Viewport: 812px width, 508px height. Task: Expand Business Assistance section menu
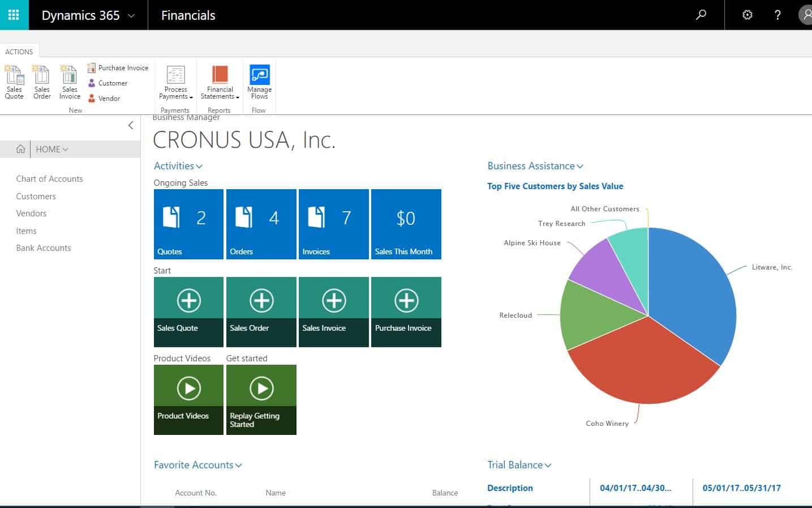[535, 166]
